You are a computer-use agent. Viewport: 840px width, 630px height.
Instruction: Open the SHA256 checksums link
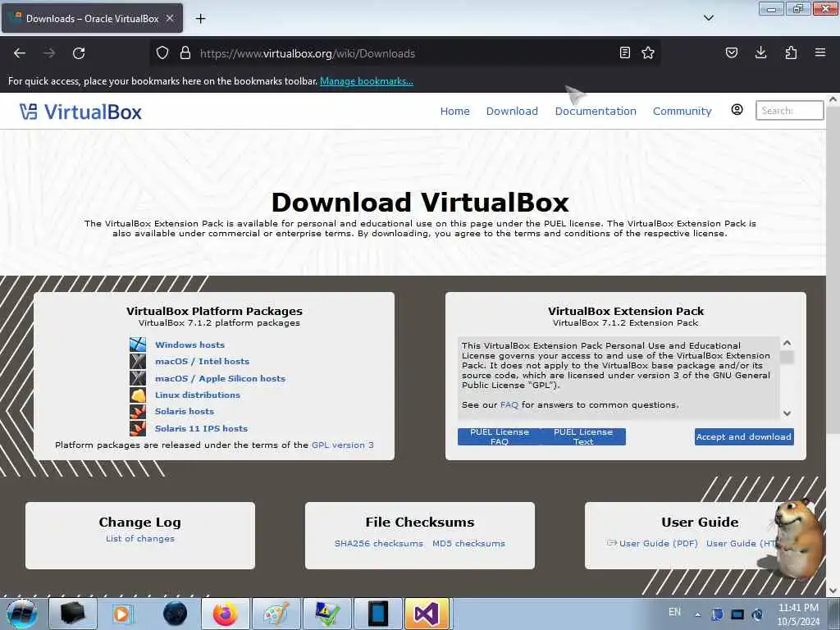coord(379,543)
